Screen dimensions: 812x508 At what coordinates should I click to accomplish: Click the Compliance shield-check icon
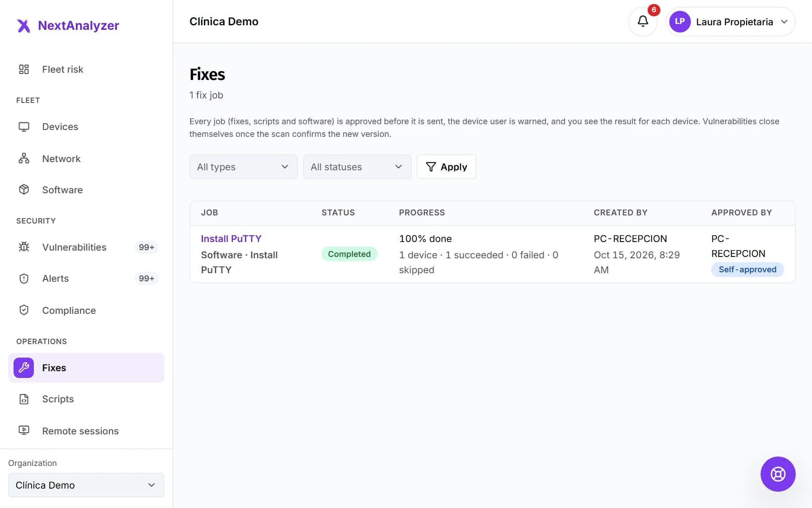24,310
